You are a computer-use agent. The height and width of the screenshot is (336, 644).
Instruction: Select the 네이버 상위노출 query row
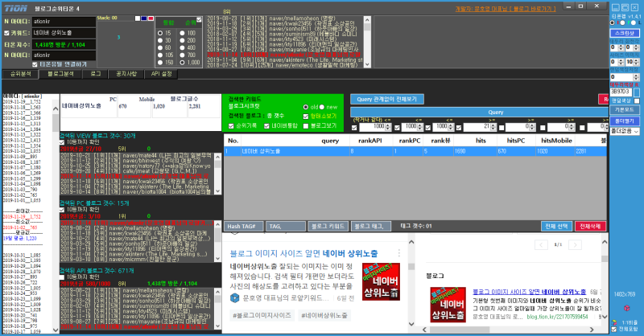(415, 151)
